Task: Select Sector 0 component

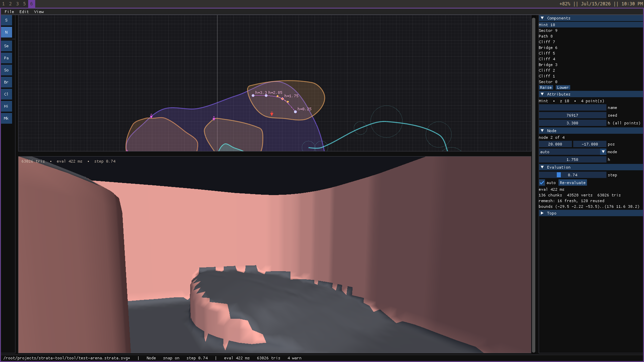Action: click(x=591, y=82)
